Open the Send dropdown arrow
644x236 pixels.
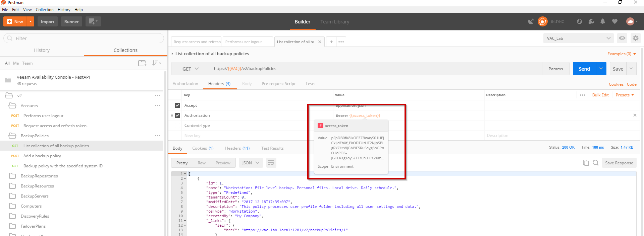point(601,69)
